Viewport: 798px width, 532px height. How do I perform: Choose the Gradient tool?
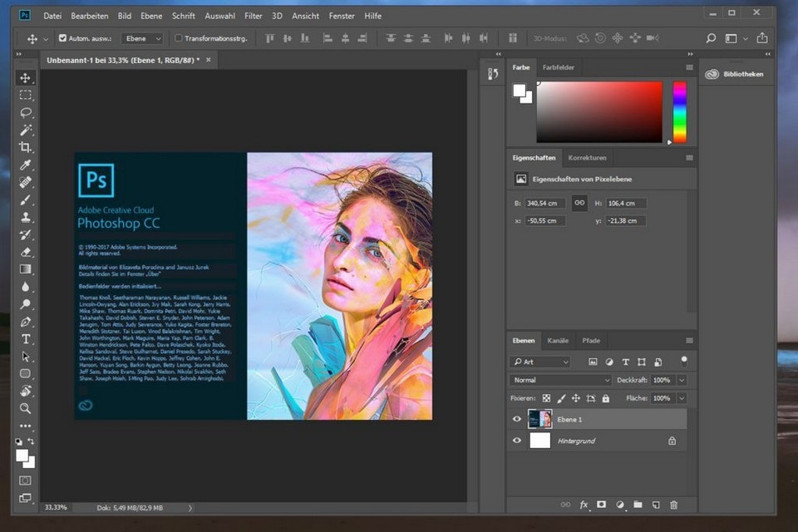point(26,268)
